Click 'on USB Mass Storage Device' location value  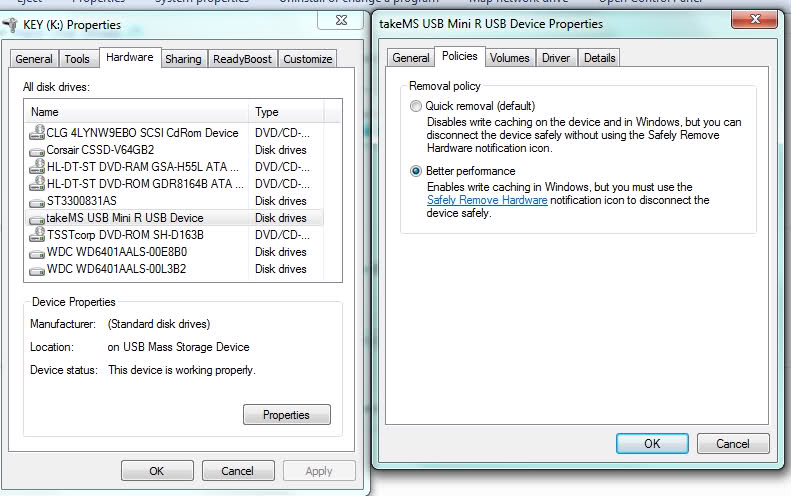[x=178, y=347]
